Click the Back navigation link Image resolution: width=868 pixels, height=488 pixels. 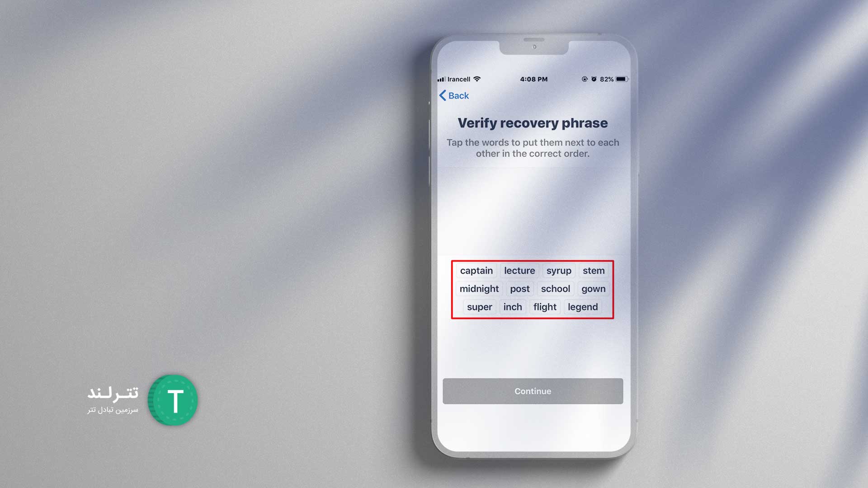455,95
